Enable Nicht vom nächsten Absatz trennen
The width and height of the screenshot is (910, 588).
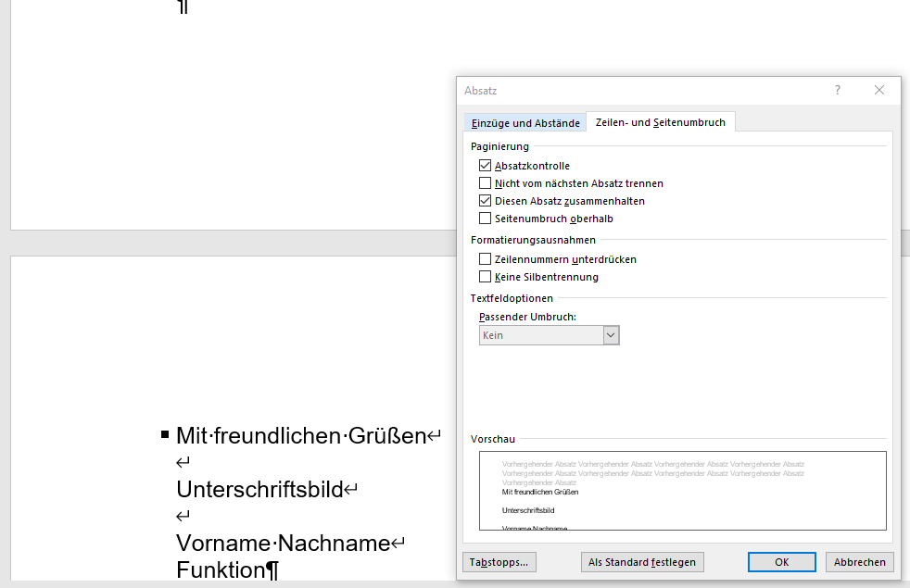(x=485, y=183)
